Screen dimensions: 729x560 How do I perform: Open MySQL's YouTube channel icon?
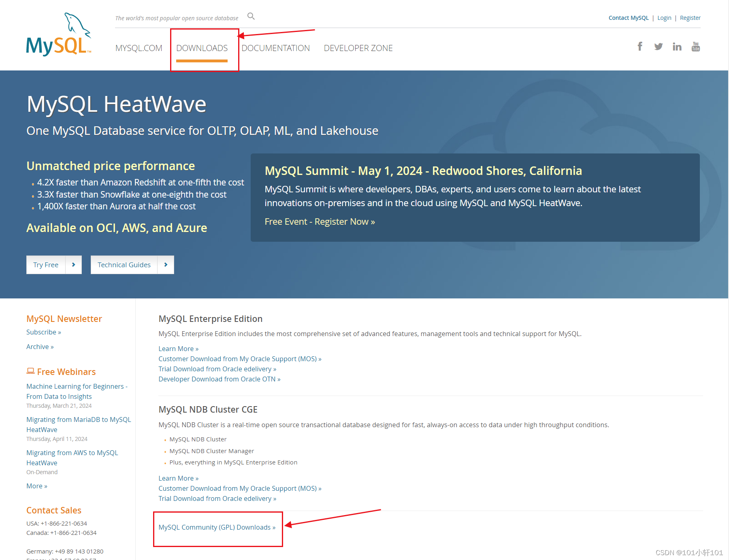pos(695,47)
